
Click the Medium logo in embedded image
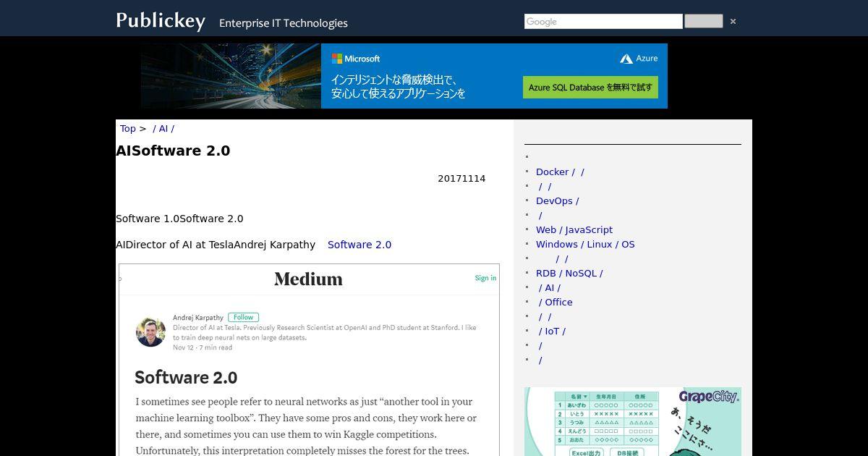click(309, 279)
